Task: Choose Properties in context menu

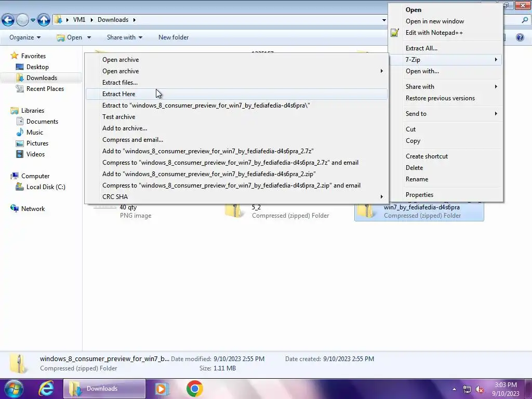Action: pos(445,195)
